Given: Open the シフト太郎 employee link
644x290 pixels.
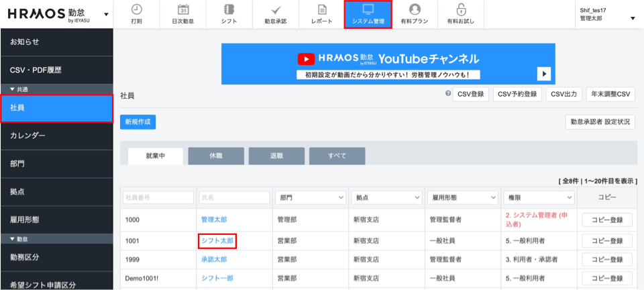Looking at the screenshot, I should click(x=217, y=240).
